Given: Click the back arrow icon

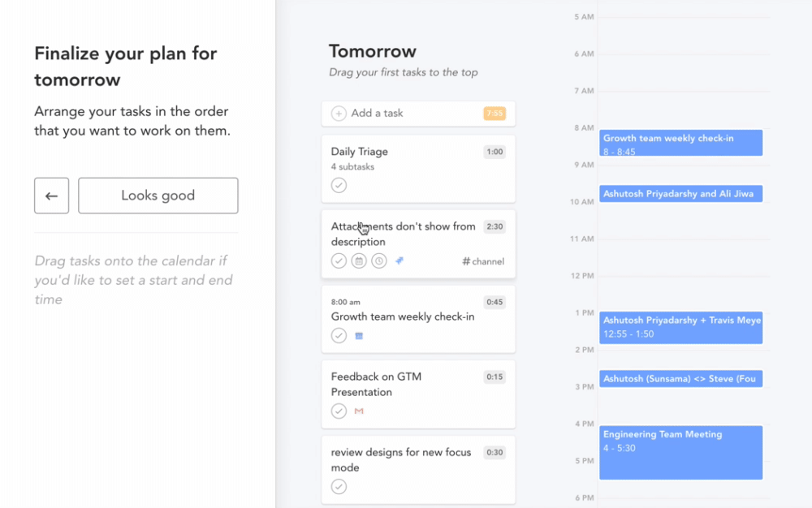Looking at the screenshot, I should click(51, 195).
